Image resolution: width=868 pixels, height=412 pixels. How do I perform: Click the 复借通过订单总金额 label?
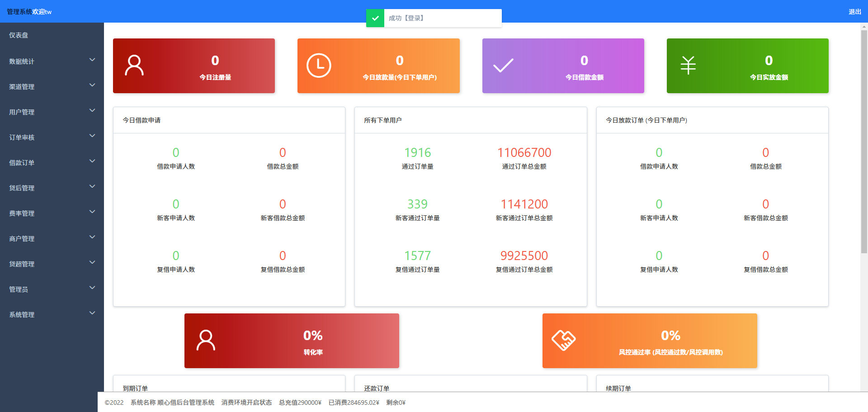coord(524,270)
